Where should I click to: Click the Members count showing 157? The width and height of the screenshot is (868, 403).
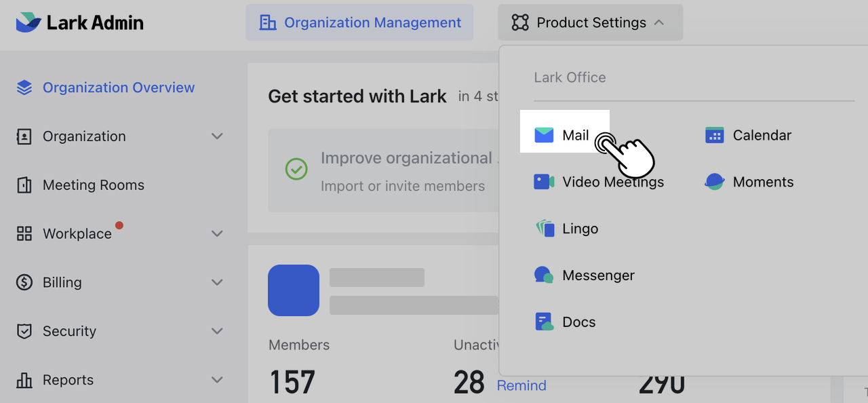point(292,382)
